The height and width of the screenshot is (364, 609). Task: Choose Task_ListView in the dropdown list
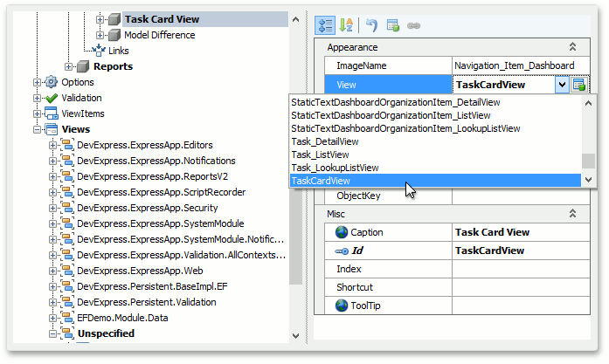coord(435,155)
